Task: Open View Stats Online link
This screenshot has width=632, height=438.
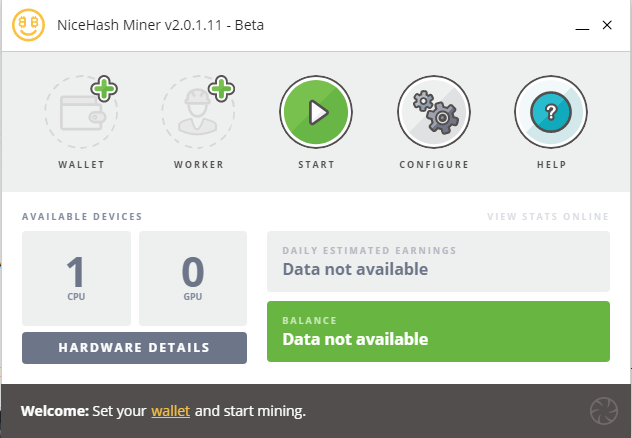Action: [548, 217]
